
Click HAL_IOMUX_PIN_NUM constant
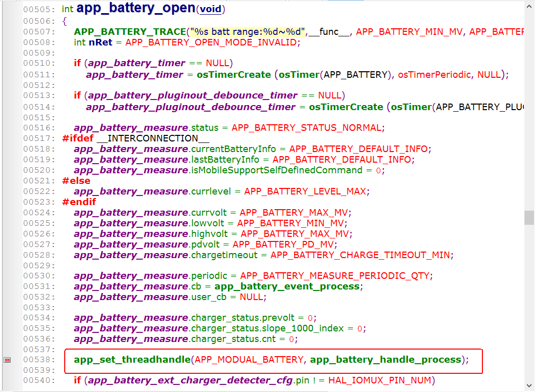pyautogui.click(x=380, y=380)
